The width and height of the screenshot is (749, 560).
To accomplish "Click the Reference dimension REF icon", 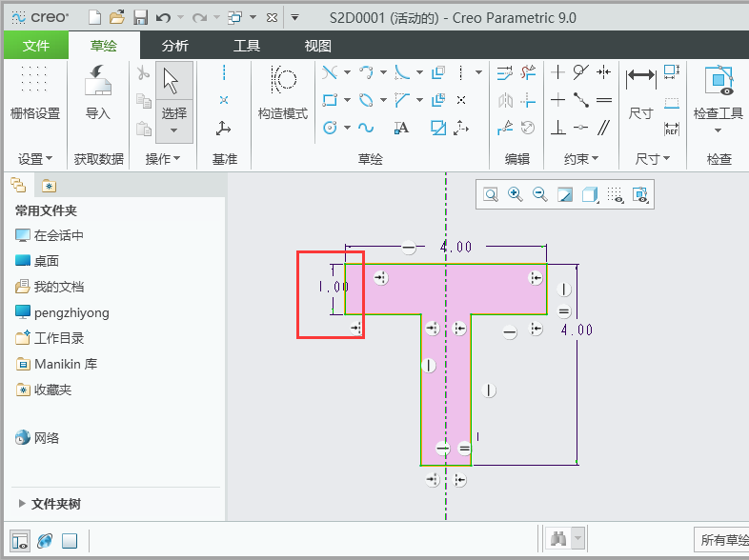I will [x=672, y=129].
